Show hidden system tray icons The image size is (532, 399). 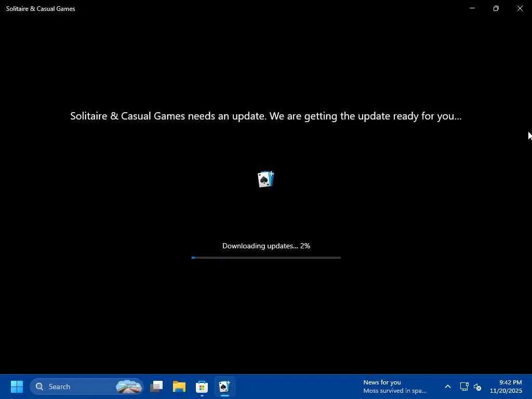coord(447,387)
